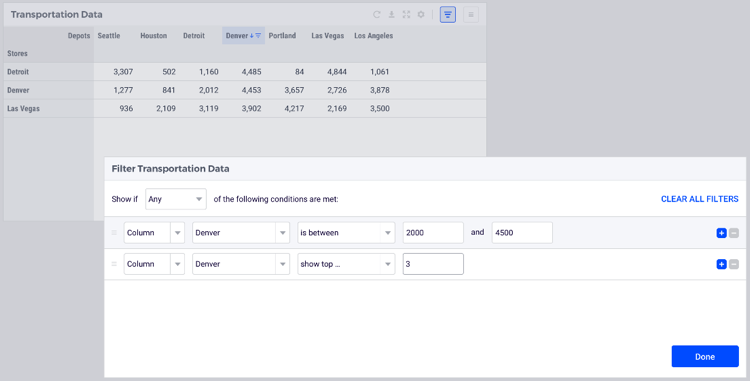The height and width of the screenshot is (381, 750).
Task: Click the refresh icon in Transportation Data header
Action: (x=376, y=14)
